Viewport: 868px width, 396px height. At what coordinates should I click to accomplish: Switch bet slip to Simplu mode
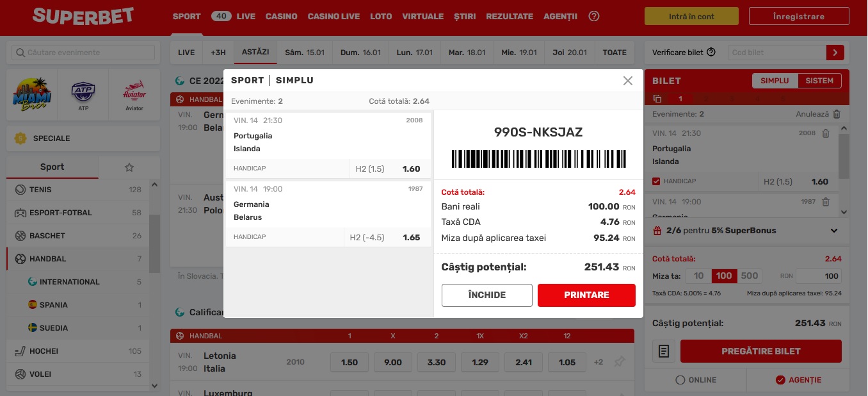pyautogui.click(x=775, y=81)
